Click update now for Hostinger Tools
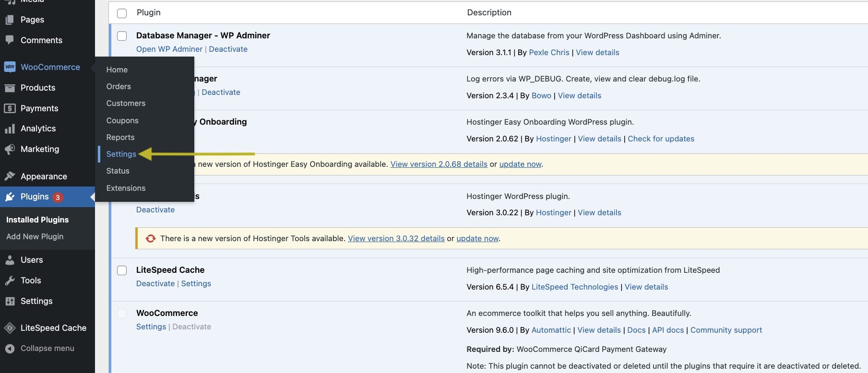 tap(477, 238)
